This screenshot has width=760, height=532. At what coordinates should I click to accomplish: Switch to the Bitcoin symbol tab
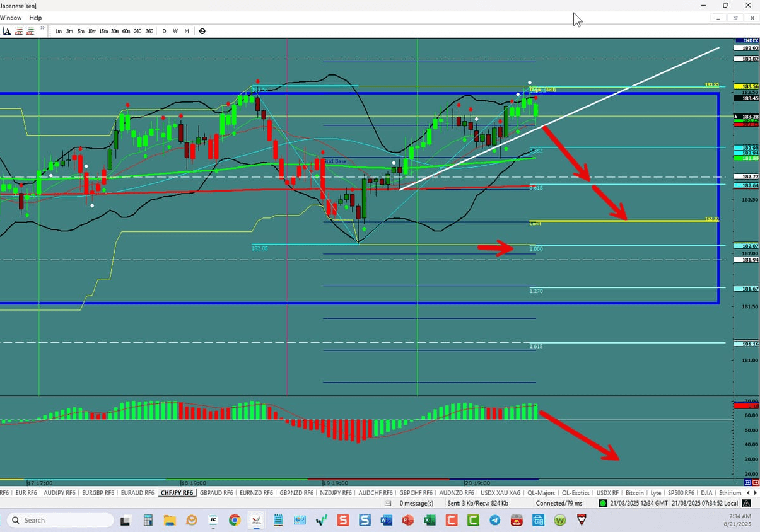pyautogui.click(x=634, y=492)
